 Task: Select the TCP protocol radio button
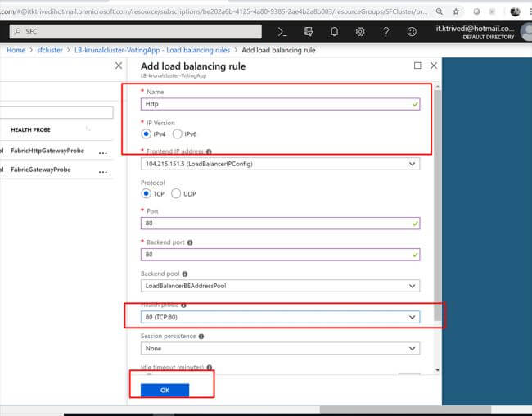(x=146, y=193)
